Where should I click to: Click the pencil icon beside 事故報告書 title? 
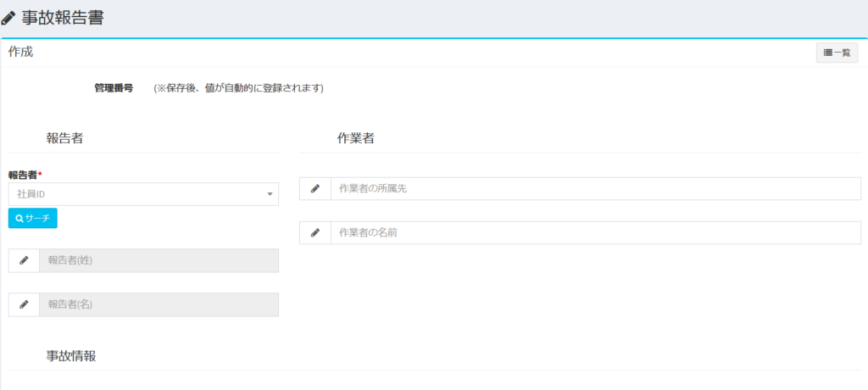pos(8,19)
